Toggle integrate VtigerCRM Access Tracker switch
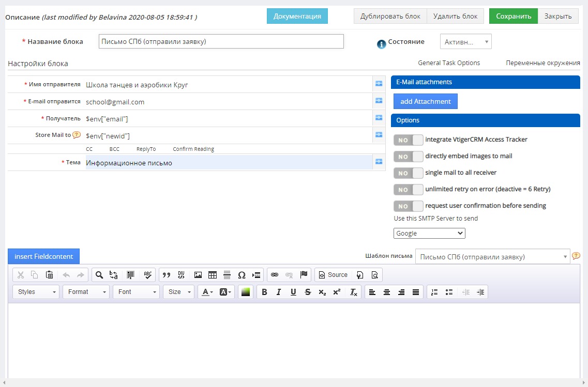Screen dimensions: 588x387 click(408, 140)
